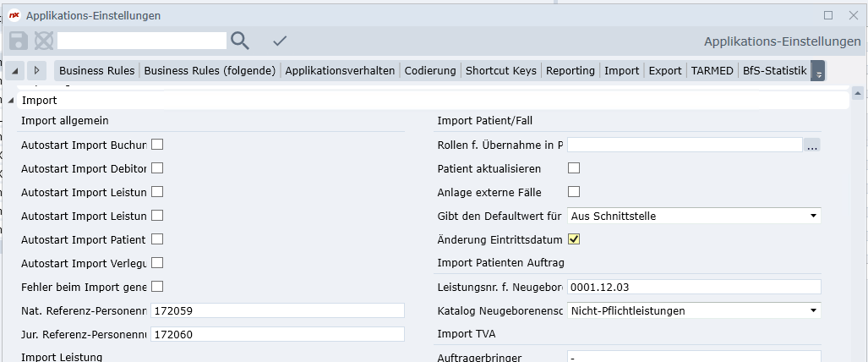The width and height of the screenshot is (868, 362).
Task: Click the Nat. Referenz-Personennr field 172059
Action: click(277, 310)
